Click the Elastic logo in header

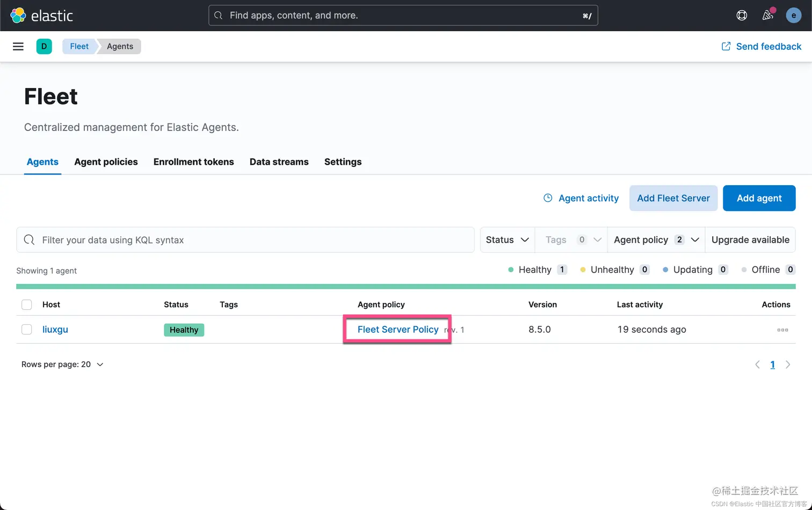coord(42,16)
